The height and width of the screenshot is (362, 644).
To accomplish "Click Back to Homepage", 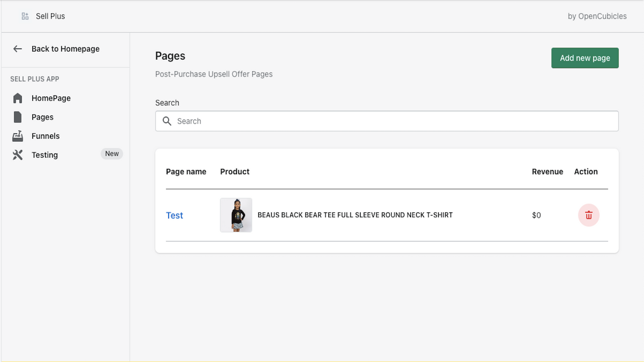I will (65, 49).
